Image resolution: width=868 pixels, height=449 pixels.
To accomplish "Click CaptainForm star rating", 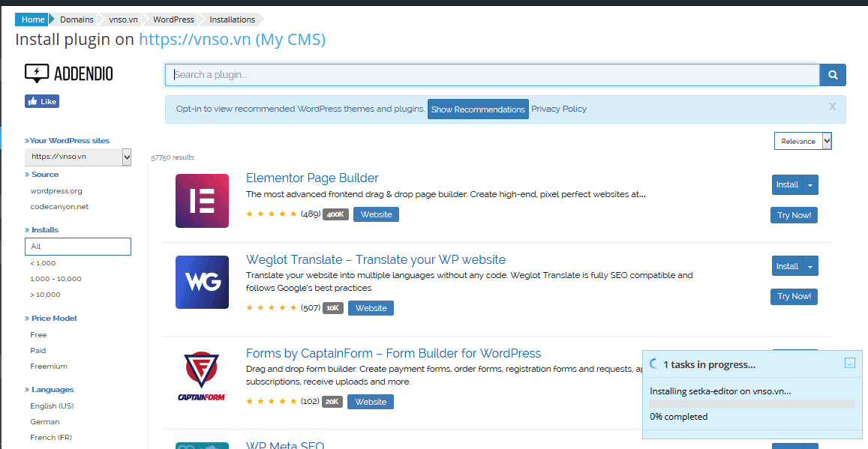I will [x=272, y=402].
